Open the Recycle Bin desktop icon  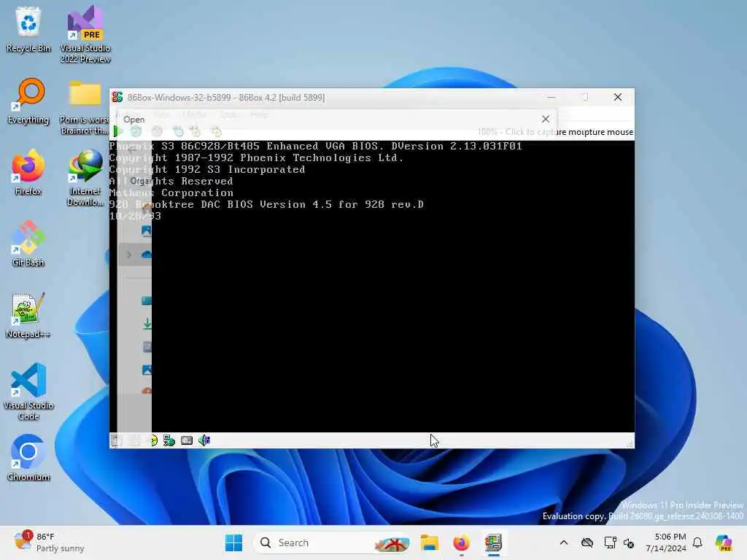28,29
